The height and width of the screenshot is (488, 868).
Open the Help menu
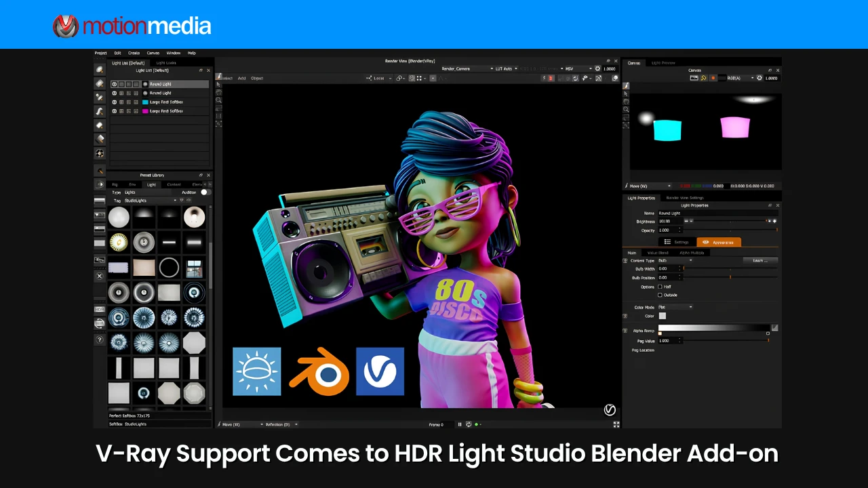[192, 53]
